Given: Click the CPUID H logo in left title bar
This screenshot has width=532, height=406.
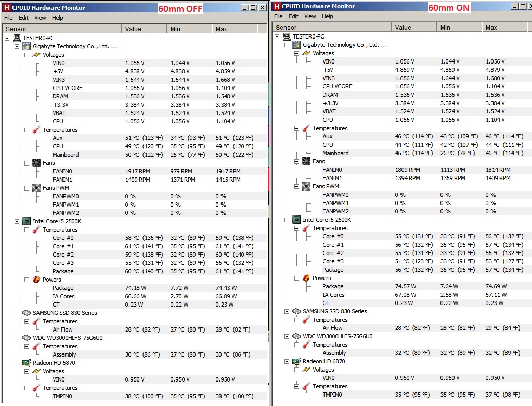Looking at the screenshot, I should point(6,7).
